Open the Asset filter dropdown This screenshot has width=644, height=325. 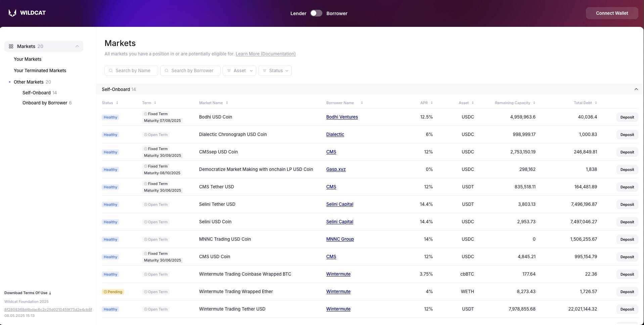239,71
